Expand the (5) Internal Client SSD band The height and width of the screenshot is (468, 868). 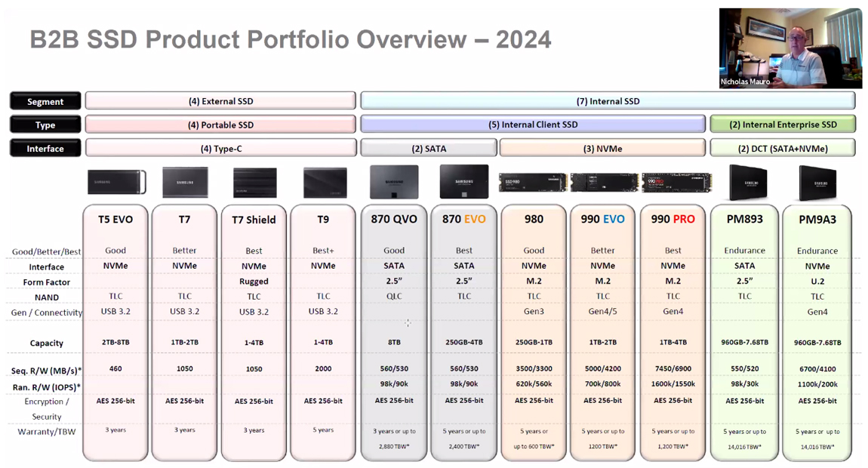(x=534, y=124)
